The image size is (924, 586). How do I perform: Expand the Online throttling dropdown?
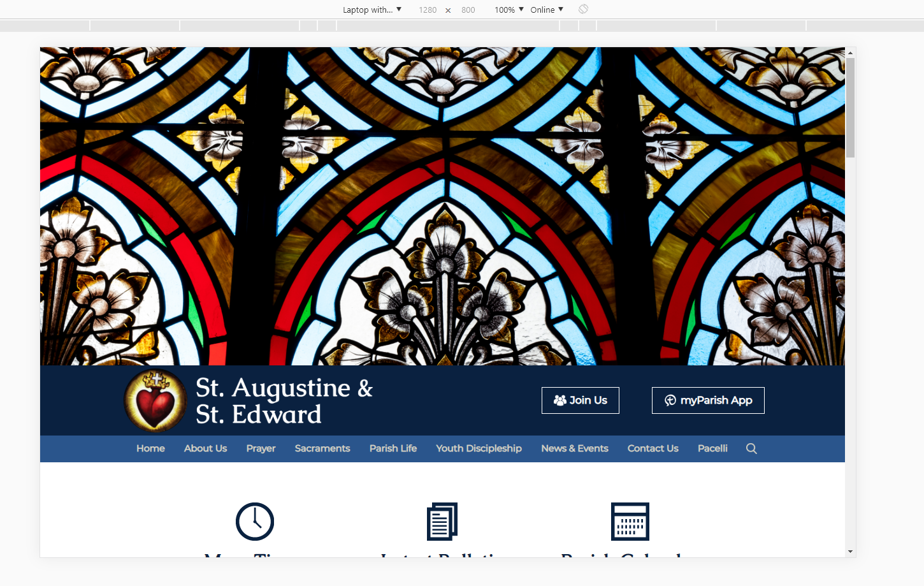tap(547, 10)
